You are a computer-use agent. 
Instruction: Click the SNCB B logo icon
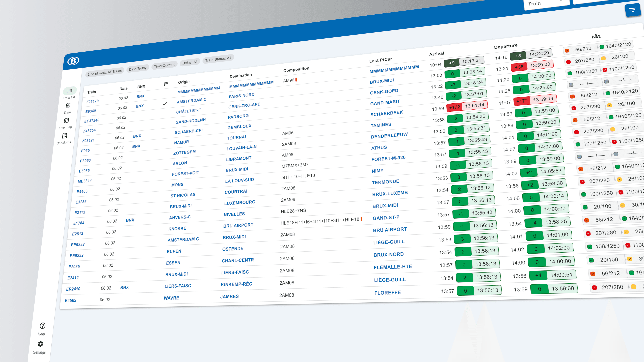(73, 61)
